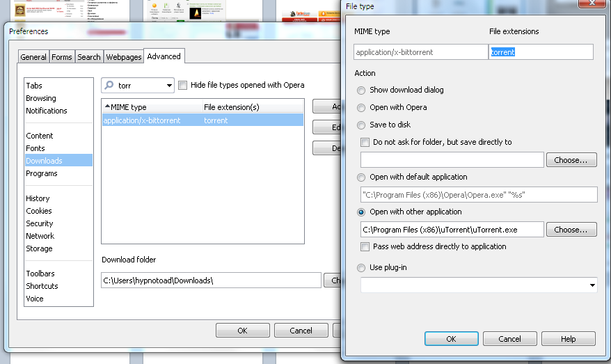Click Choose next to uTorrent path

point(571,230)
